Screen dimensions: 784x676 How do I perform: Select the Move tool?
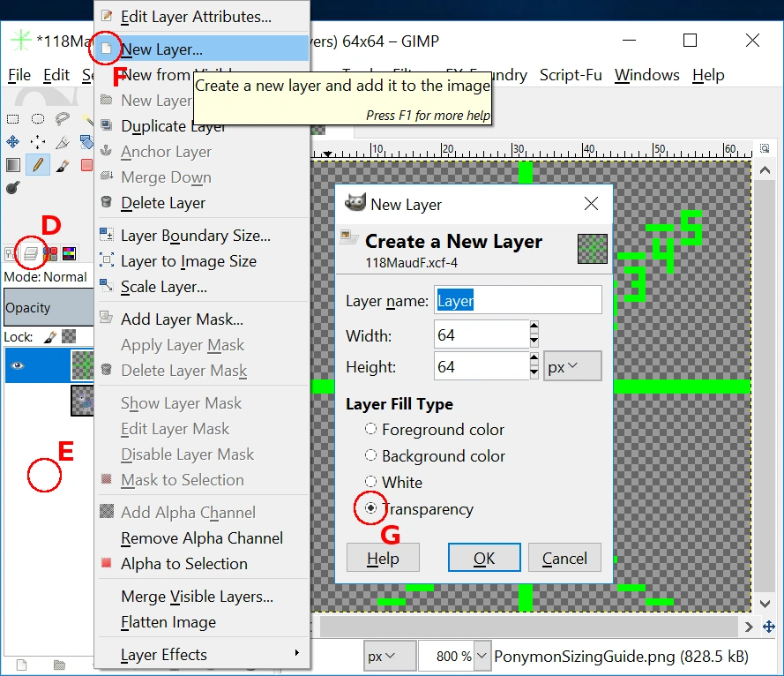point(13,142)
